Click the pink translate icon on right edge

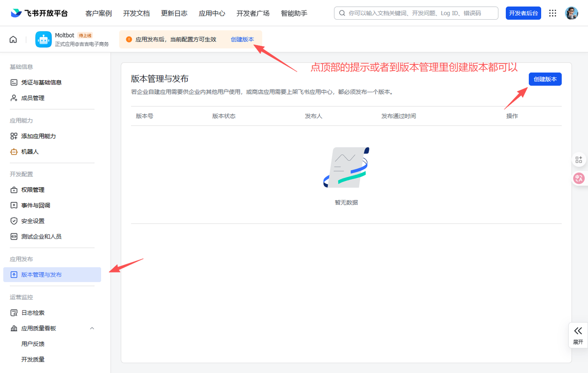pos(579,178)
